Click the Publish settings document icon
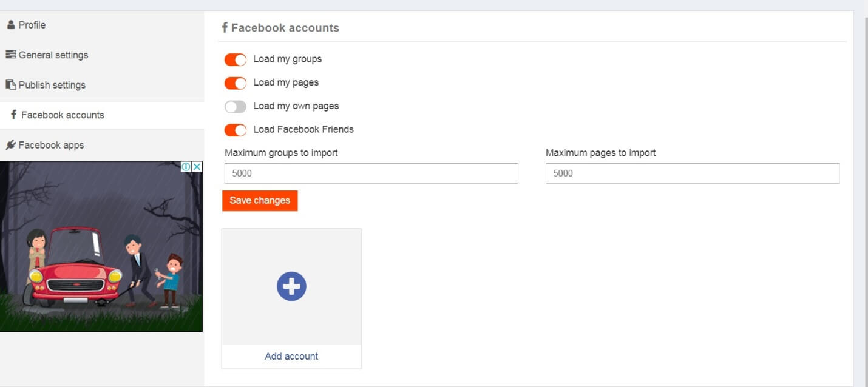This screenshot has width=868, height=387. point(11,85)
